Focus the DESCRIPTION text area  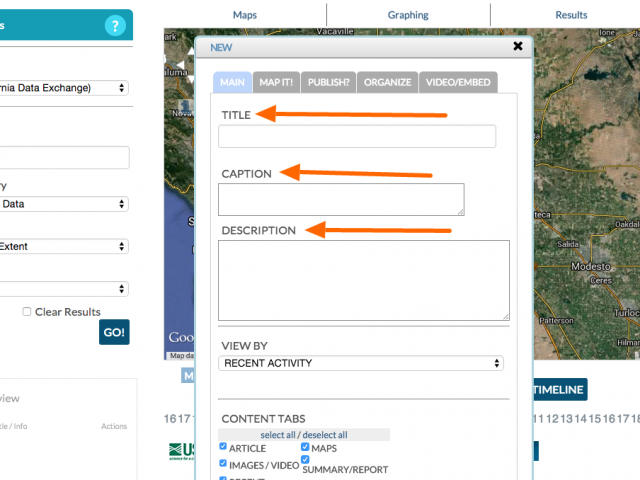pos(364,280)
